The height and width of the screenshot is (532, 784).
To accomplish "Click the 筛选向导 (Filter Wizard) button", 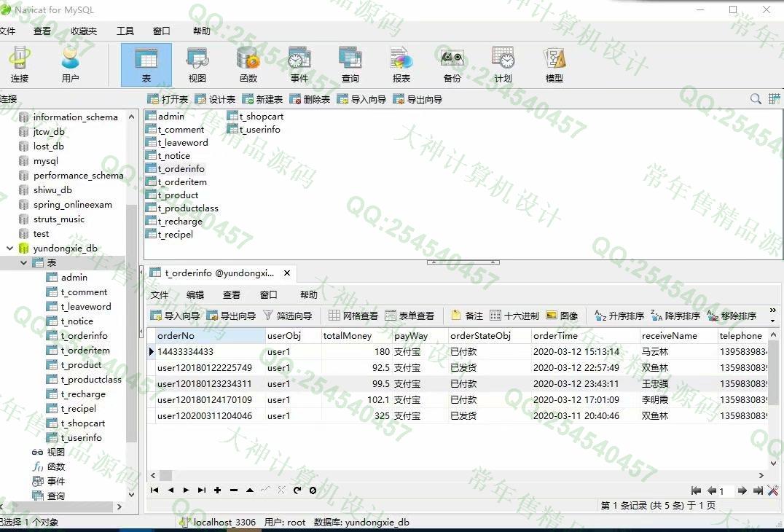I will coord(287,316).
